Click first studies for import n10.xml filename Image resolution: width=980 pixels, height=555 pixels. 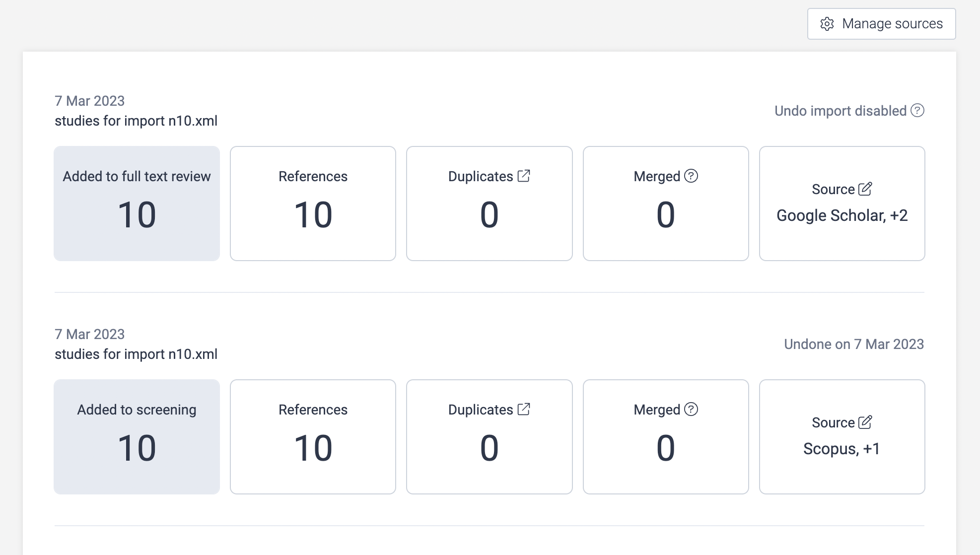tap(136, 121)
